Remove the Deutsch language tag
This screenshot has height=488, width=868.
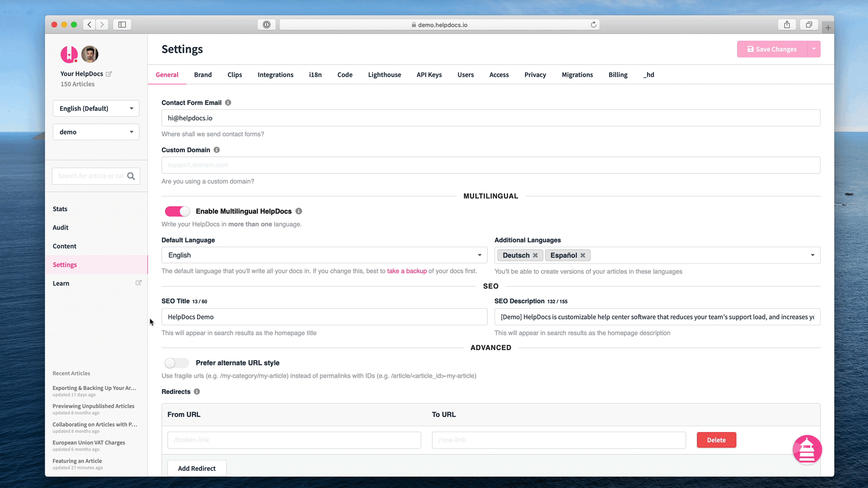point(535,255)
